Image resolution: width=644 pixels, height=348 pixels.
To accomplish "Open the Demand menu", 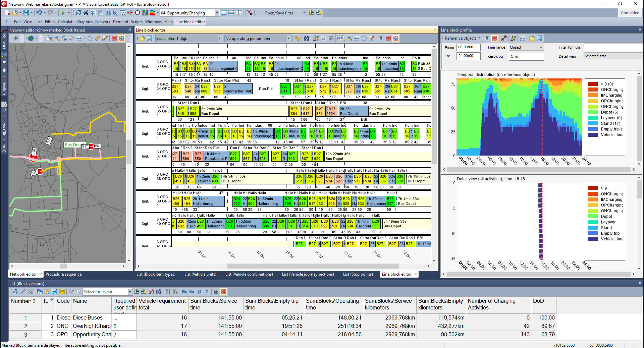I will 120,21.
